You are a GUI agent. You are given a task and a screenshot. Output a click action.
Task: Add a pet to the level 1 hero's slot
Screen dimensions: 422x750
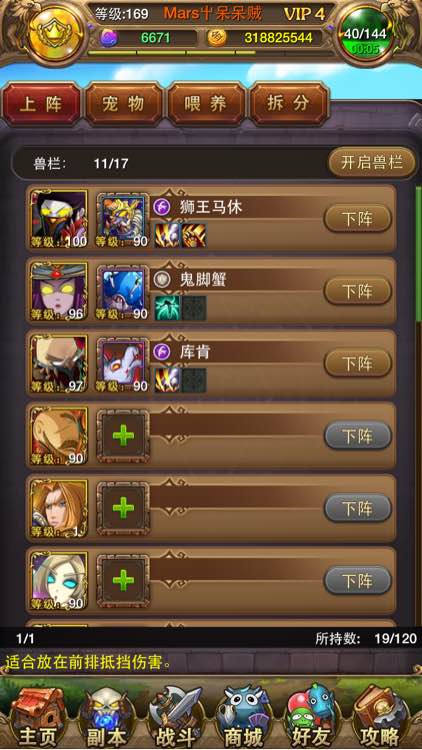coord(123,508)
